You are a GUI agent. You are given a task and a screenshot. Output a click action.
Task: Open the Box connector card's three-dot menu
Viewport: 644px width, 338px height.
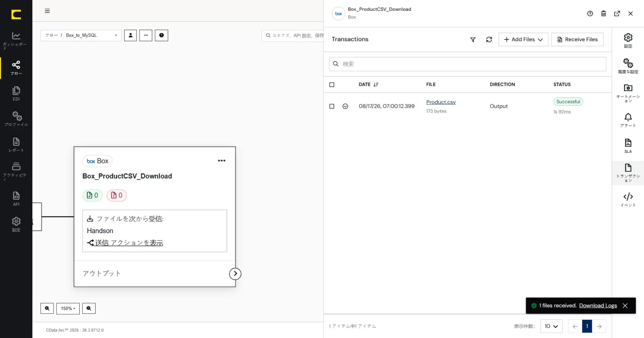[222, 161]
